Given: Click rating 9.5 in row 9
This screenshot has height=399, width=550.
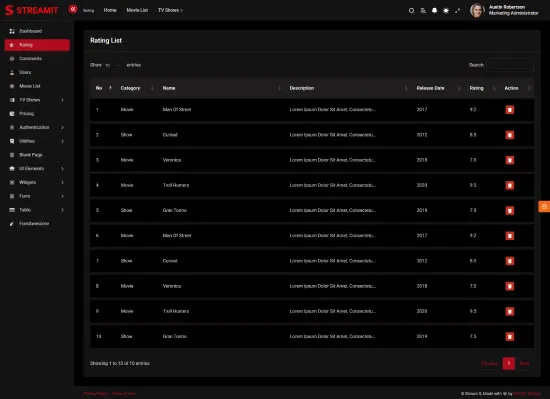Looking at the screenshot, I should (x=473, y=311).
